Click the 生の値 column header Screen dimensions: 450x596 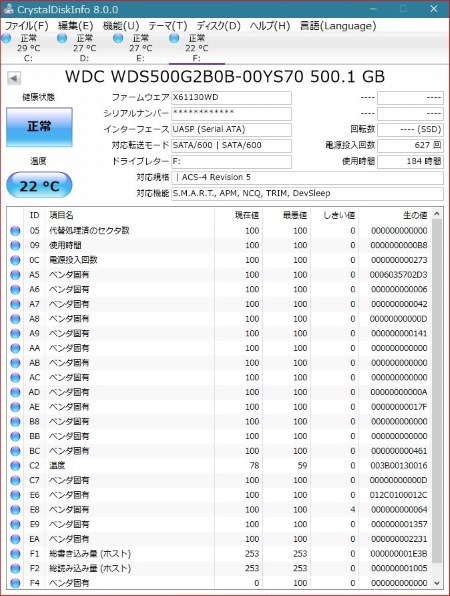(395, 216)
